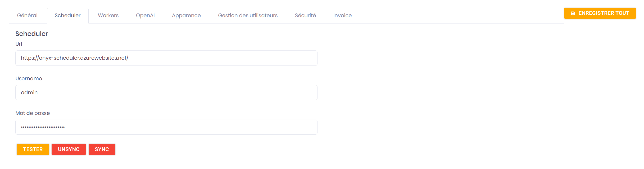Focus the Mot de passe field

(x=166, y=127)
